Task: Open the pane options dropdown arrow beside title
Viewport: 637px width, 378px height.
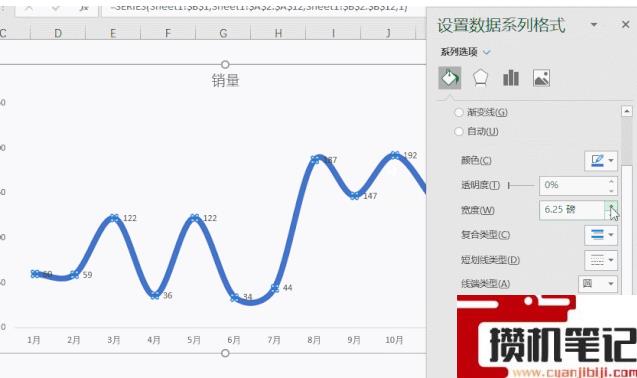Action: (x=594, y=25)
